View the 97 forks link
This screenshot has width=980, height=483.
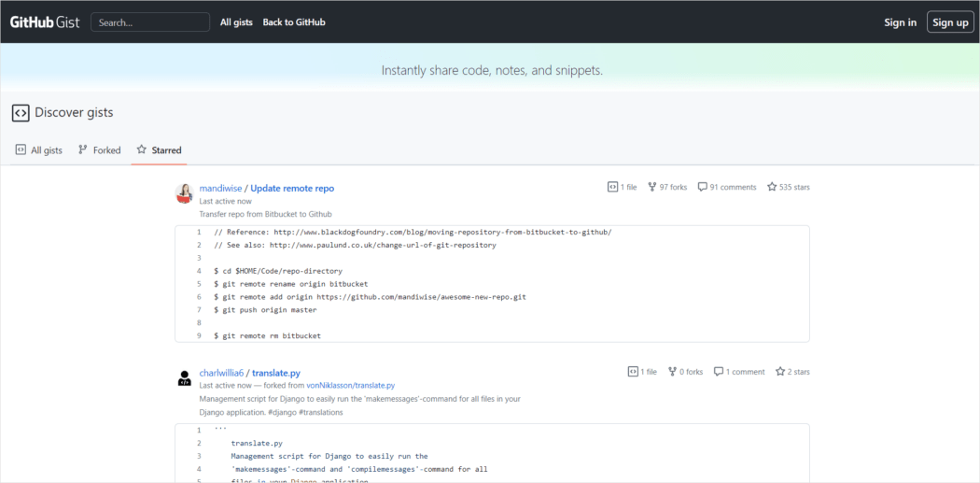click(x=667, y=187)
